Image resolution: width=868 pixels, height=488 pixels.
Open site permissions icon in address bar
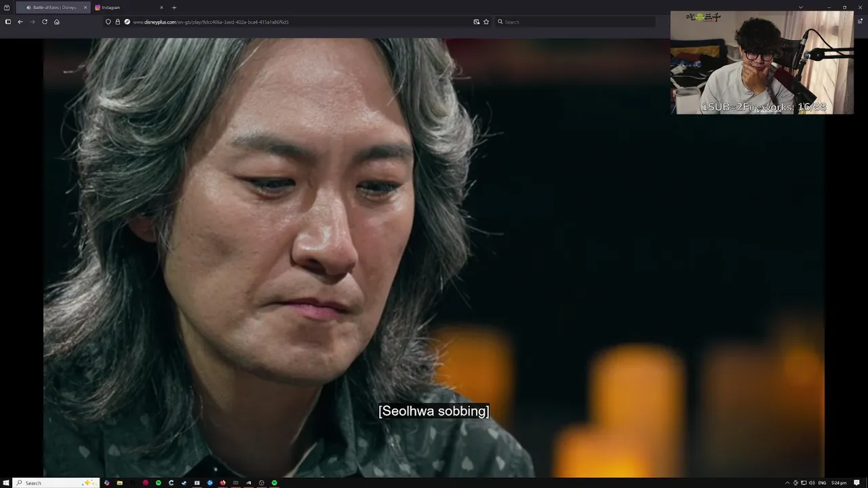pyautogui.click(x=127, y=22)
